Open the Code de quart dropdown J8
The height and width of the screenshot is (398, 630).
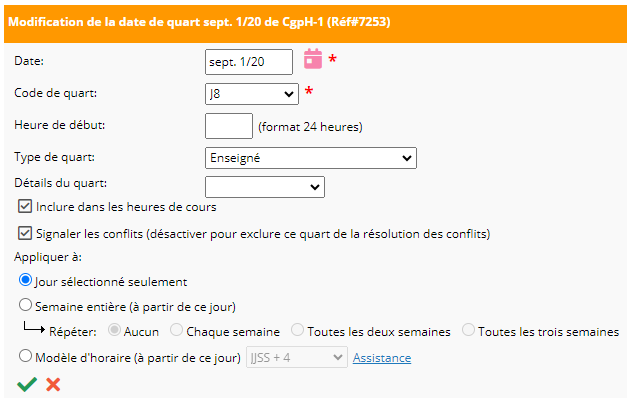tap(252, 94)
